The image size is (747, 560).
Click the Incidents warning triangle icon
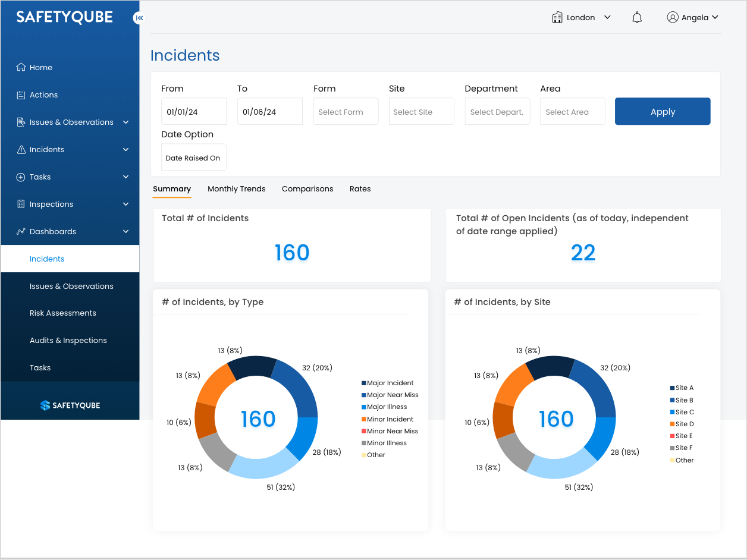pos(21,149)
